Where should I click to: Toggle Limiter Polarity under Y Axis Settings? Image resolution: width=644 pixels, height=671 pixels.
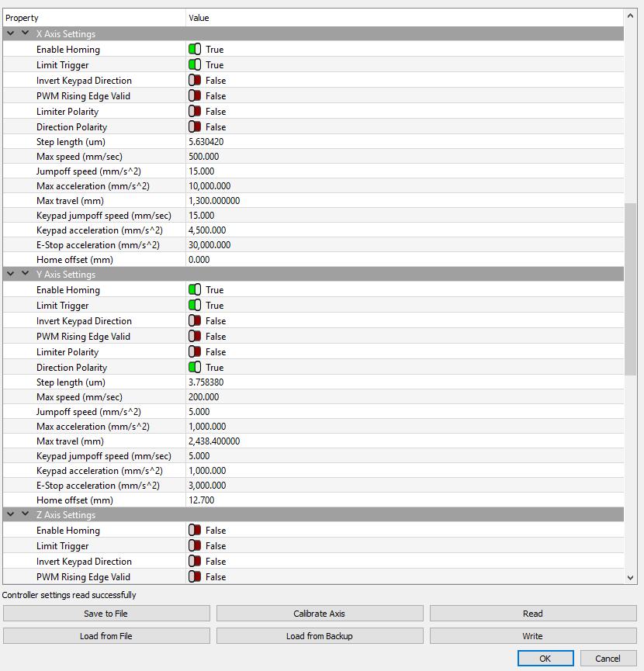[195, 351]
